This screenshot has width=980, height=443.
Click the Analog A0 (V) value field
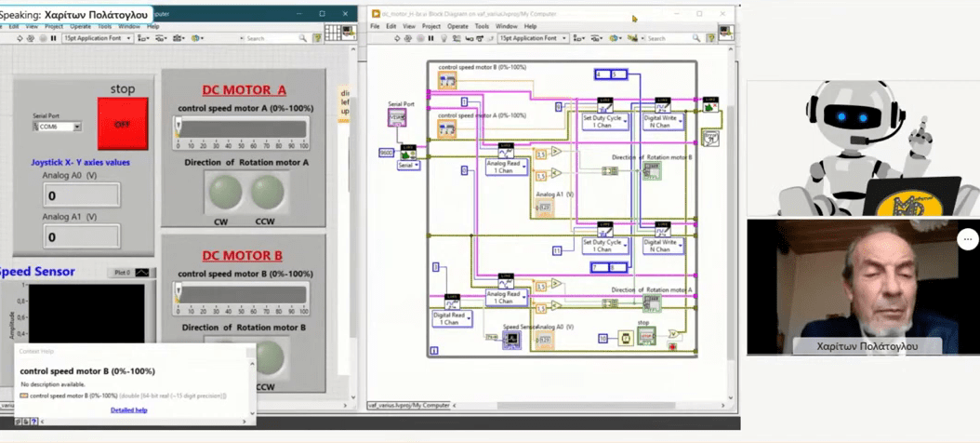(82, 195)
